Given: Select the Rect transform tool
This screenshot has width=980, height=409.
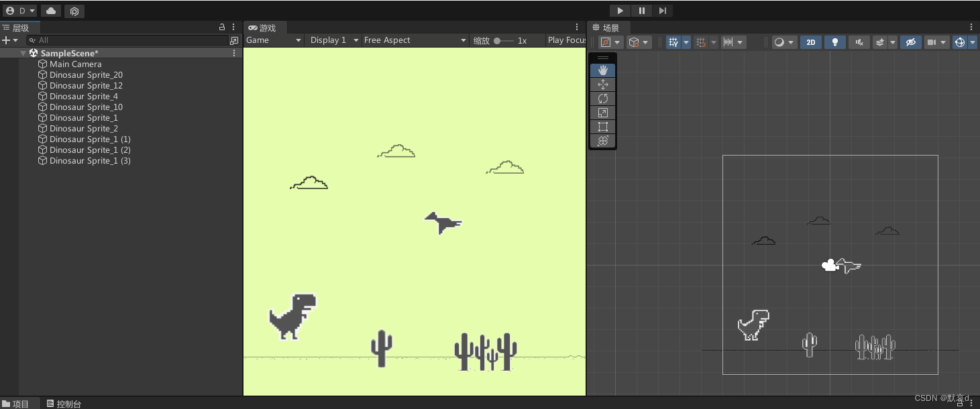Looking at the screenshot, I should point(602,127).
